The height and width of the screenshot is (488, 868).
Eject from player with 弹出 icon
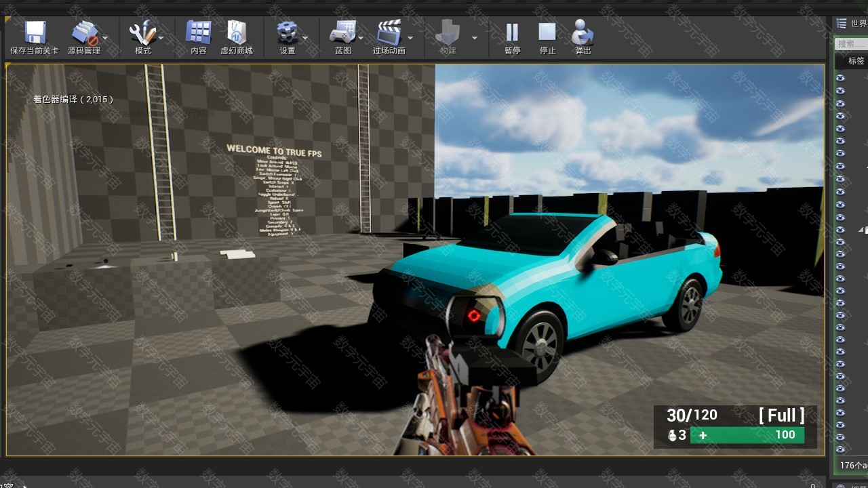(583, 33)
